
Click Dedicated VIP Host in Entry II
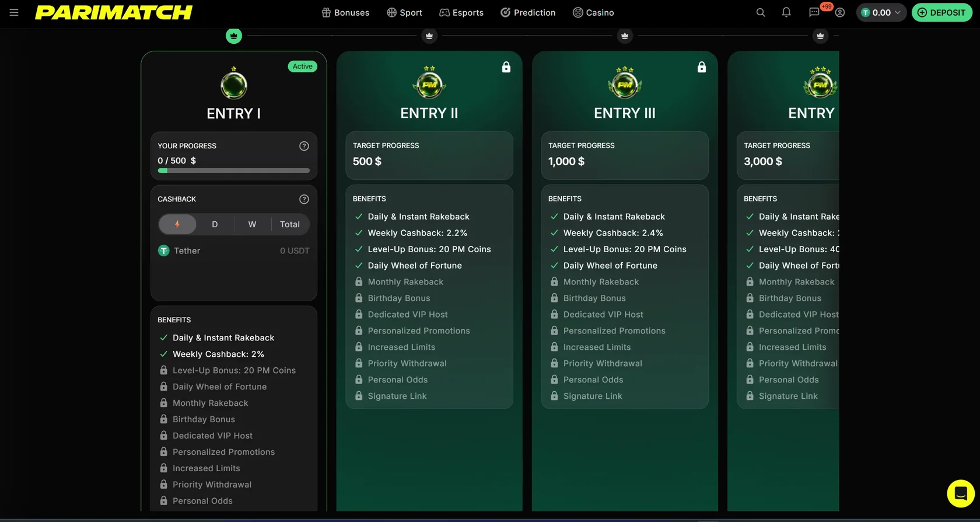click(x=408, y=314)
